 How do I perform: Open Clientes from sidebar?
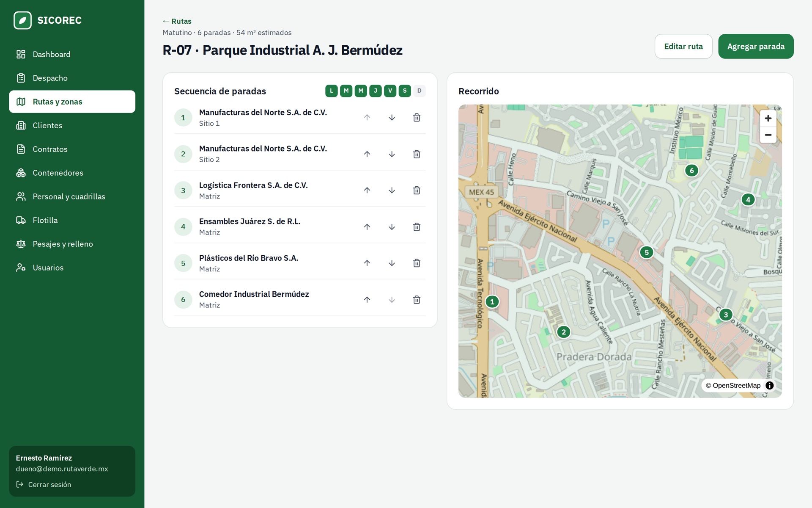coord(72,125)
